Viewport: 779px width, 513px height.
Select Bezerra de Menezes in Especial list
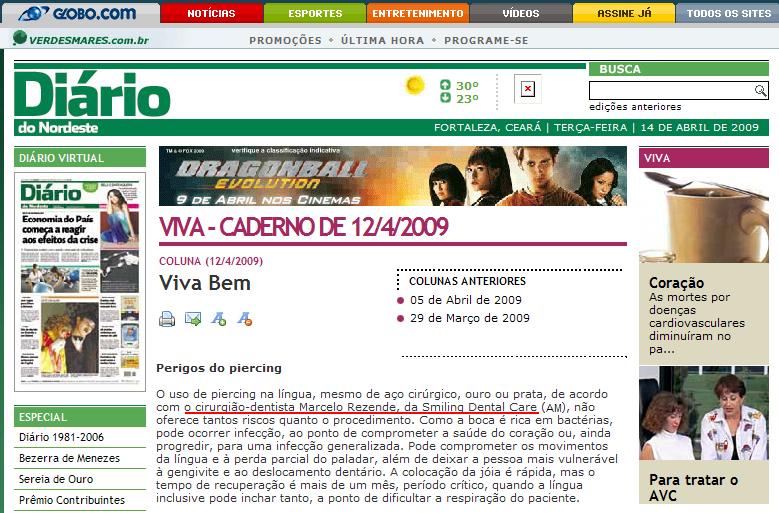(70, 458)
